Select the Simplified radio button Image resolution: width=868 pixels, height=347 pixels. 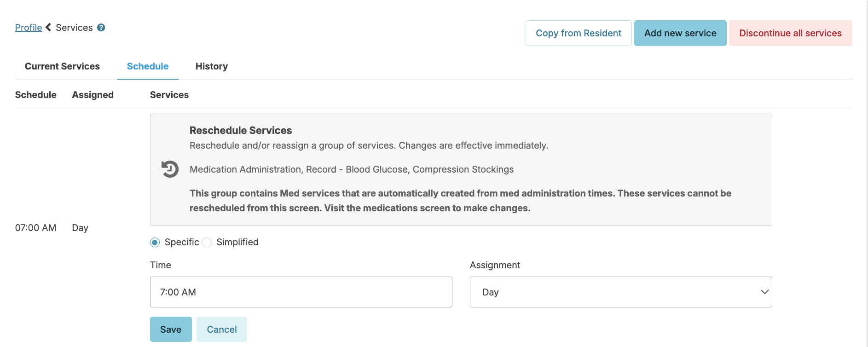click(207, 243)
